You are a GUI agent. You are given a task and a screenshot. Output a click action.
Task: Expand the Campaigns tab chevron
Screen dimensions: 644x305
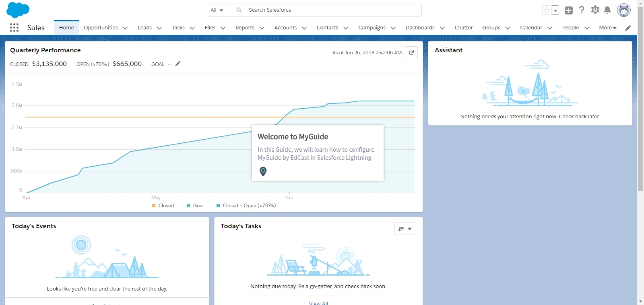pyautogui.click(x=393, y=28)
